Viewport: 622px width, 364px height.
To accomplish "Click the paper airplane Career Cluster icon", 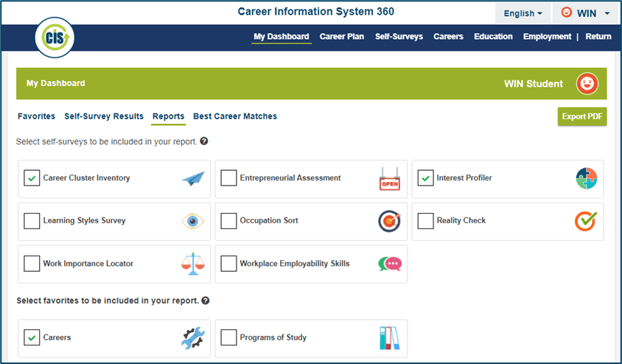I will [193, 178].
